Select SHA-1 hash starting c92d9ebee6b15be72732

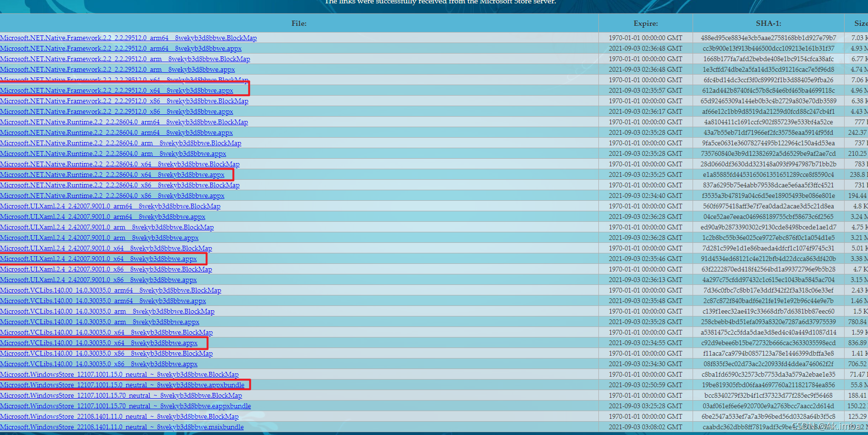point(769,343)
